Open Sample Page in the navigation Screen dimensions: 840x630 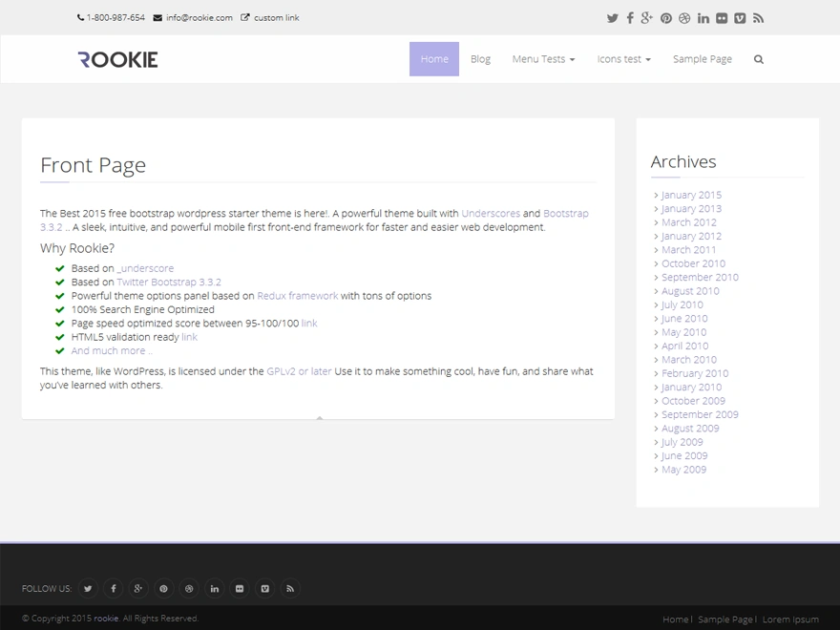[703, 59]
